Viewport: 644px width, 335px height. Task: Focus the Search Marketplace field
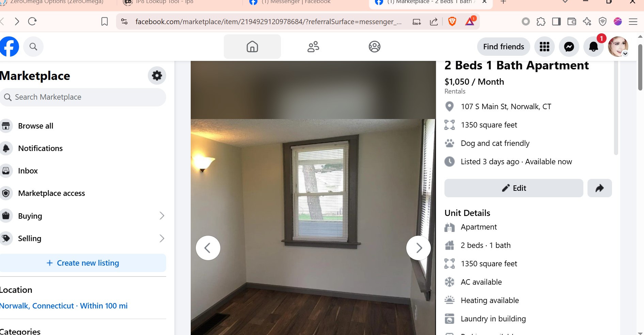point(83,97)
